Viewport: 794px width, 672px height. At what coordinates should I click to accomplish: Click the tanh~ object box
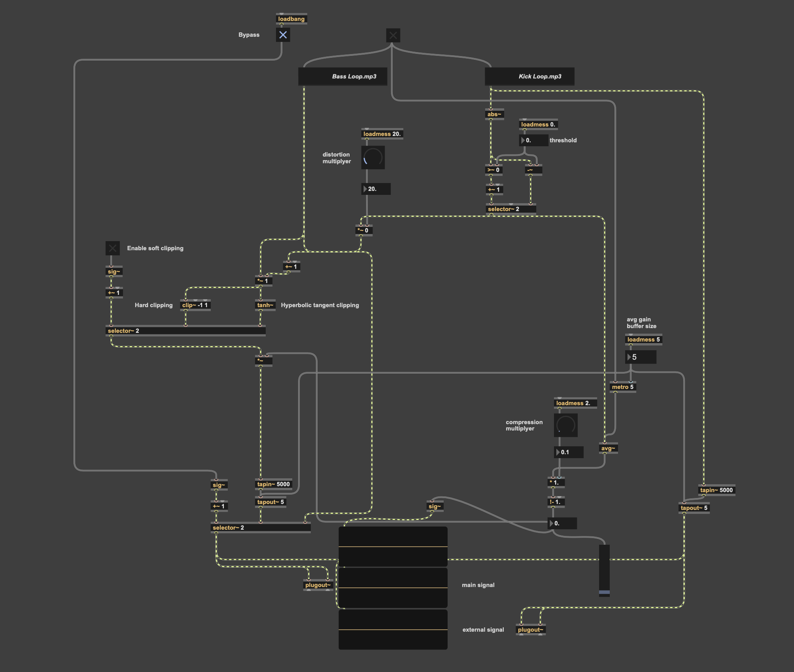click(265, 305)
